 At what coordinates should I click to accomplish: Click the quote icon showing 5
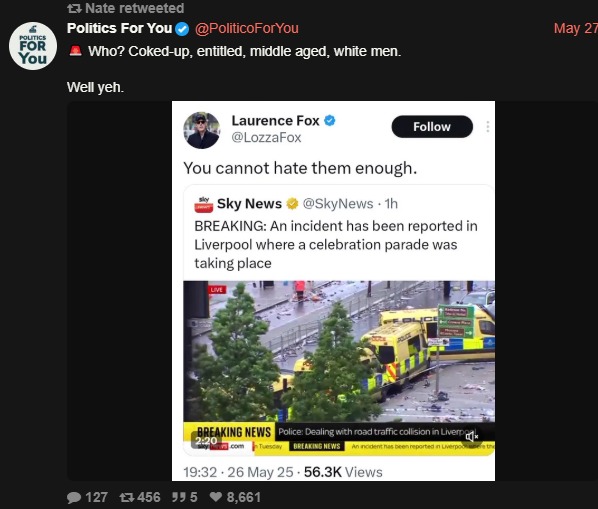179,497
